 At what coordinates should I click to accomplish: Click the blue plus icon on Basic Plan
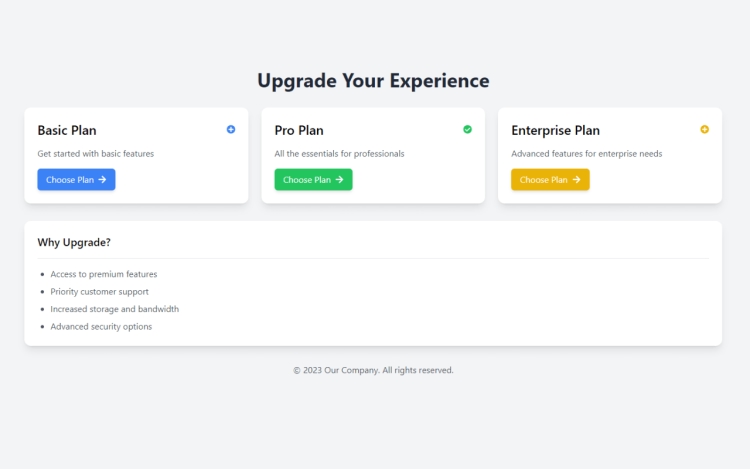tap(231, 130)
